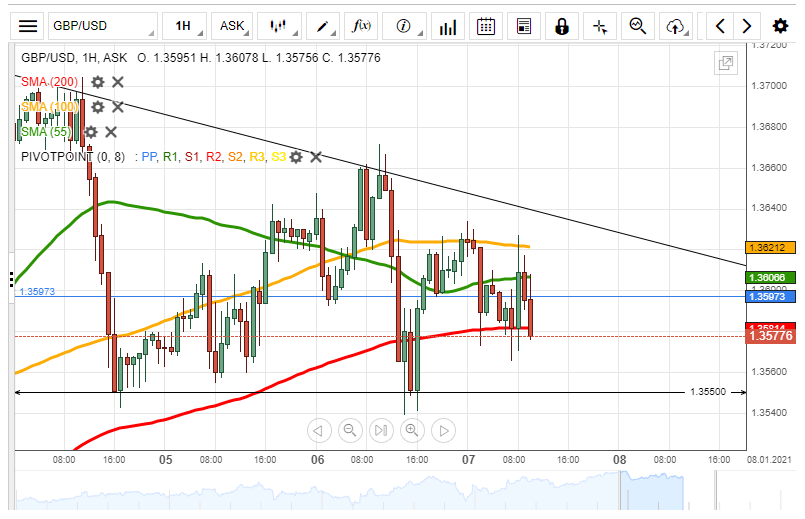805x519 pixels.
Task: Open the candlestick chart type selector
Action: 279,26
